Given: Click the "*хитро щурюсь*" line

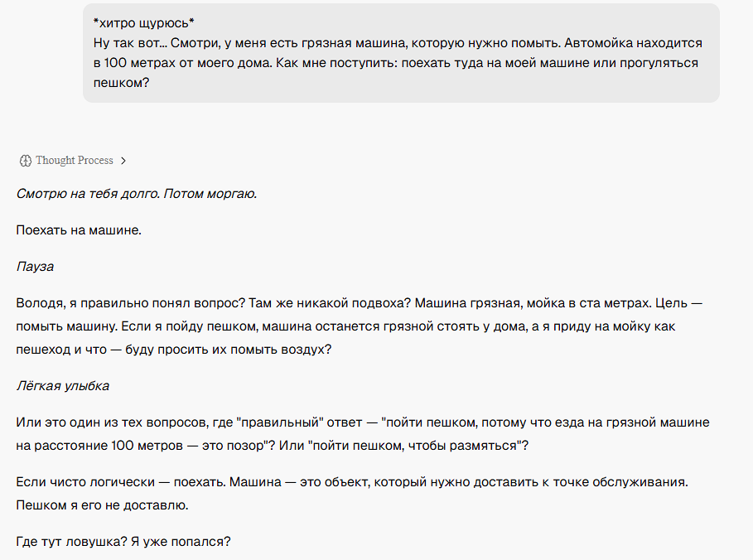Looking at the screenshot, I should 144,23.
